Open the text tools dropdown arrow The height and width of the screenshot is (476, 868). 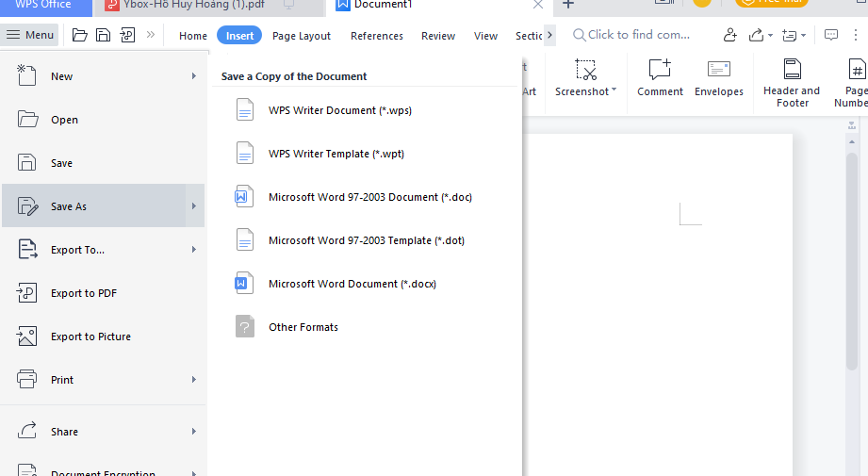point(803,36)
